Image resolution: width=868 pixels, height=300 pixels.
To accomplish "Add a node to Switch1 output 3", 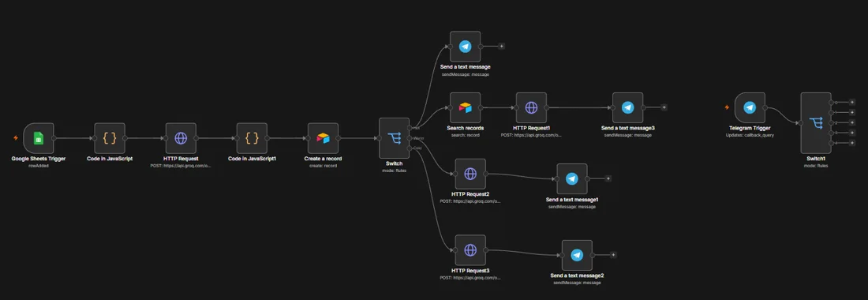I will tap(852, 133).
